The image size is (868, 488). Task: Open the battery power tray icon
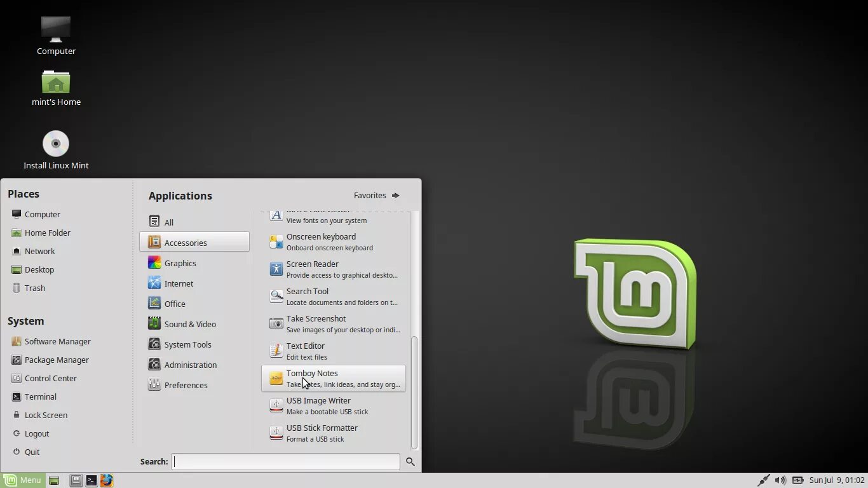(x=797, y=480)
